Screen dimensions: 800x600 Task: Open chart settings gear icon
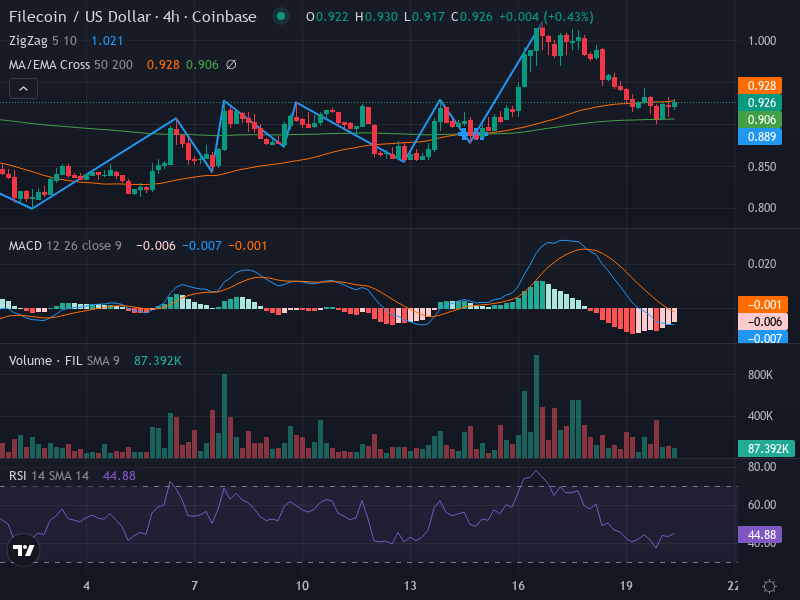(x=769, y=586)
